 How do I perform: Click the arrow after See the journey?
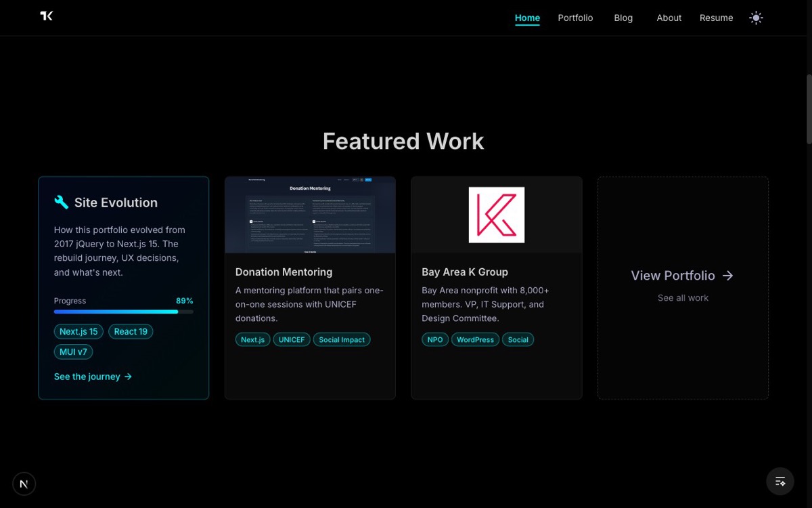(x=128, y=377)
